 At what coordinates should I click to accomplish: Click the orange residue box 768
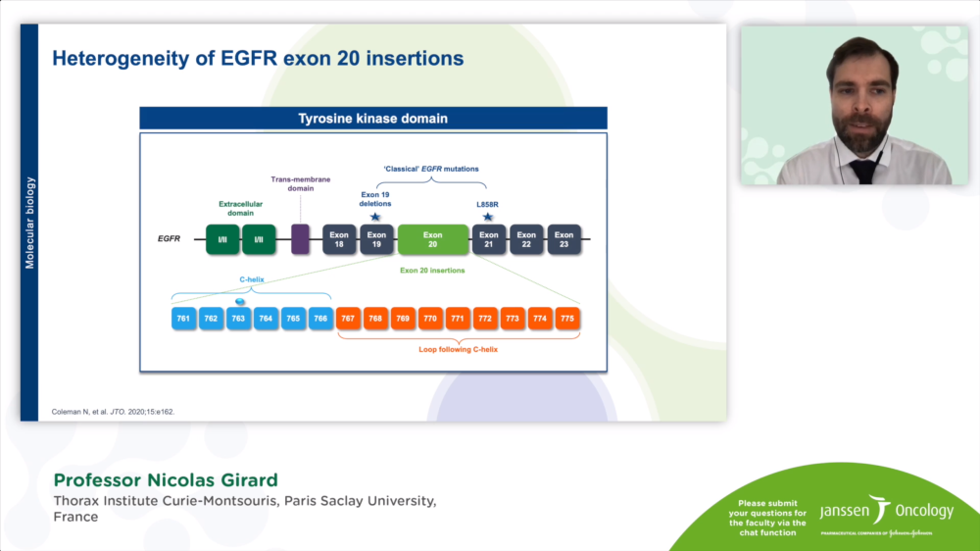click(x=375, y=319)
